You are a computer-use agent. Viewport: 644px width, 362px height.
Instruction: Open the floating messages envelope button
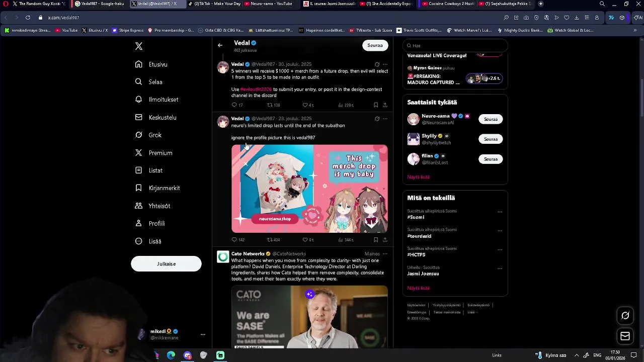(x=625, y=336)
